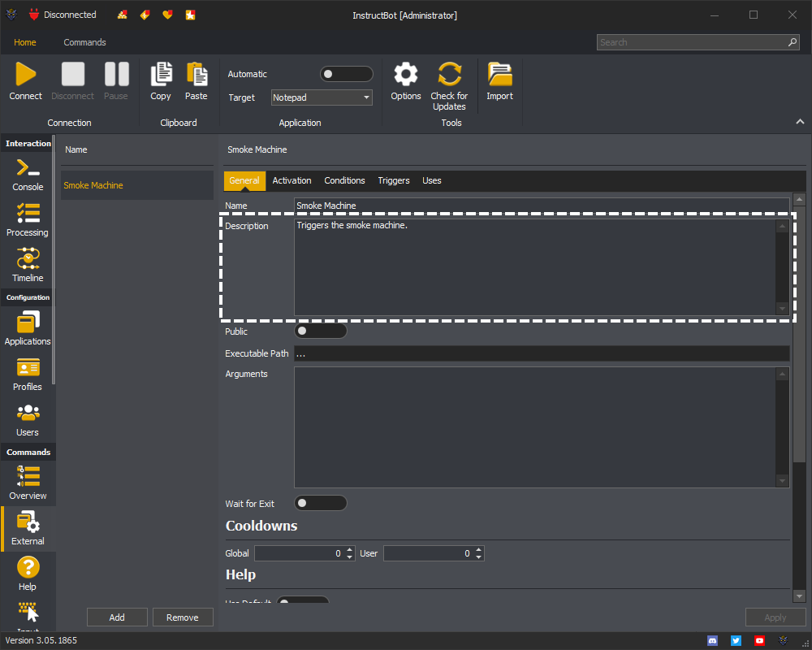The height and width of the screenshot is (650, 812).
Task: Click the Add button
Action: (117, 617)
